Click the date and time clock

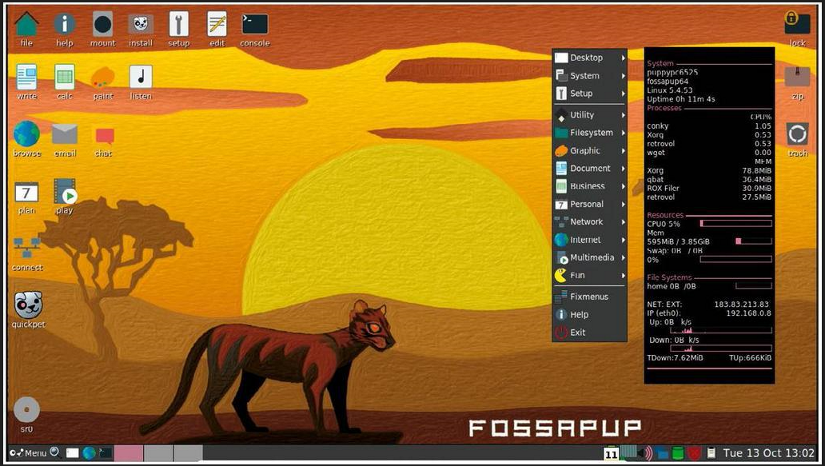pos(768,453)
